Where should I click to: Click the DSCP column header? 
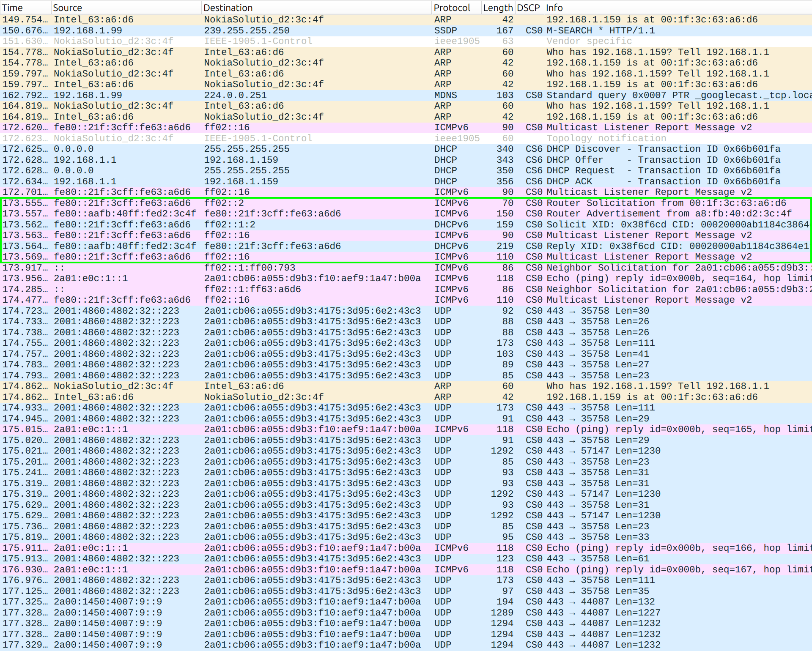[528, 8]
